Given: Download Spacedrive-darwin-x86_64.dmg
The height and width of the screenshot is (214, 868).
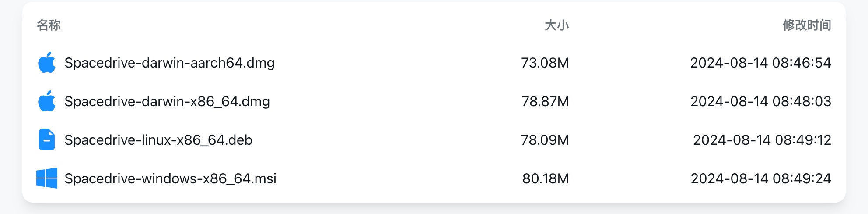Looking at the screenshot, I should [167, 101].
